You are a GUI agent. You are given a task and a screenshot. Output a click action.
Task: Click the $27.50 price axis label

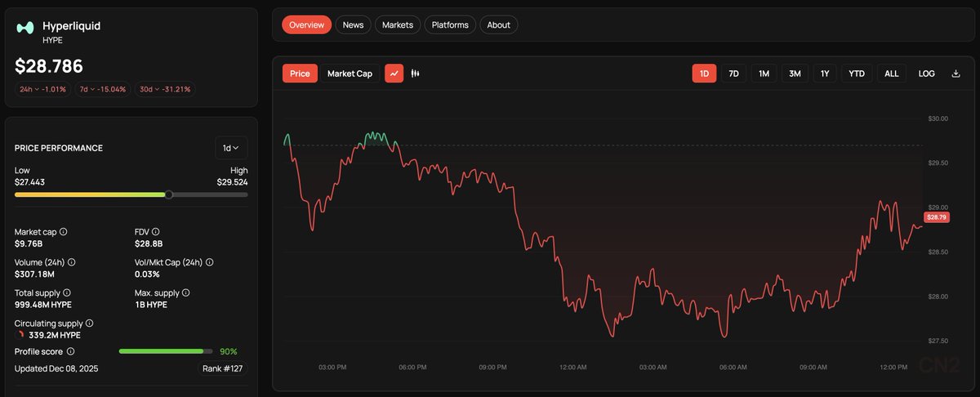click(938, 341)
